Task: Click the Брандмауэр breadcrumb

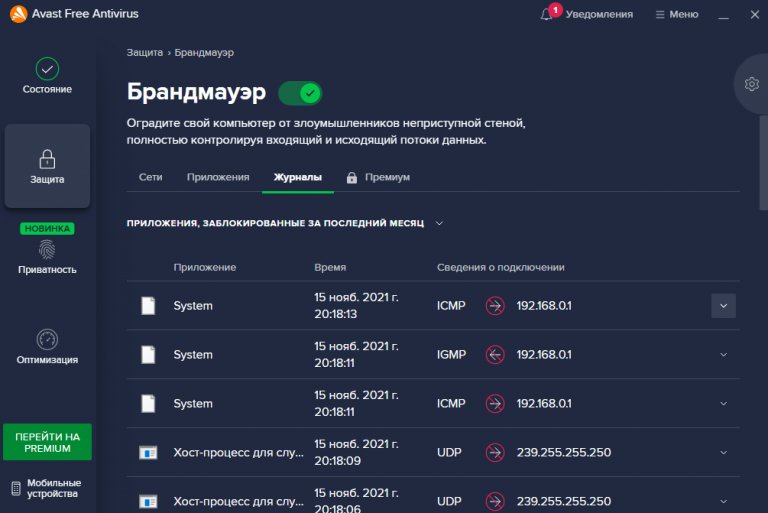Action: (x=204, y=52)
